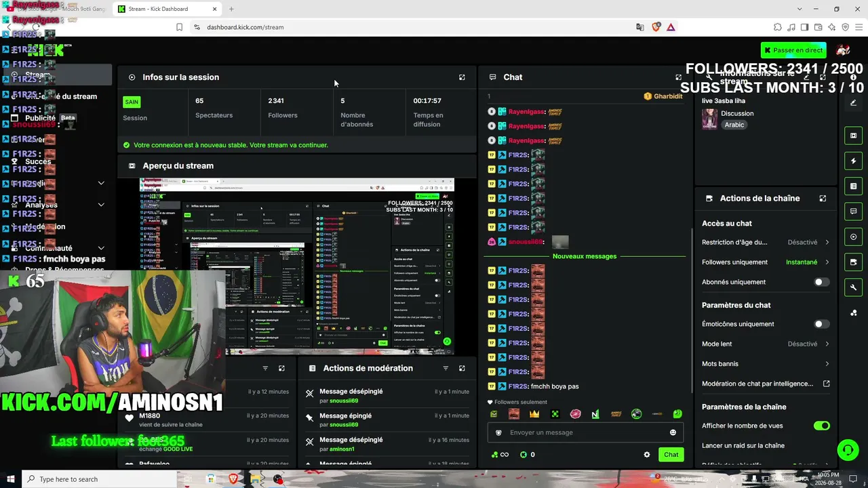Open the chat bubble icon in right toolbar
Viewport: 868px width, 488px height.
(853, 211)
